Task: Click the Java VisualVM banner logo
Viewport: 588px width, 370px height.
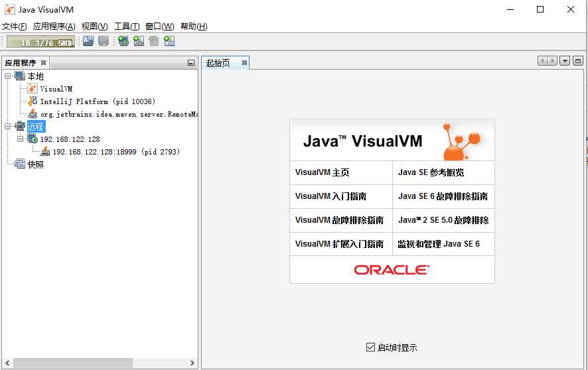Action: [392, 141]
